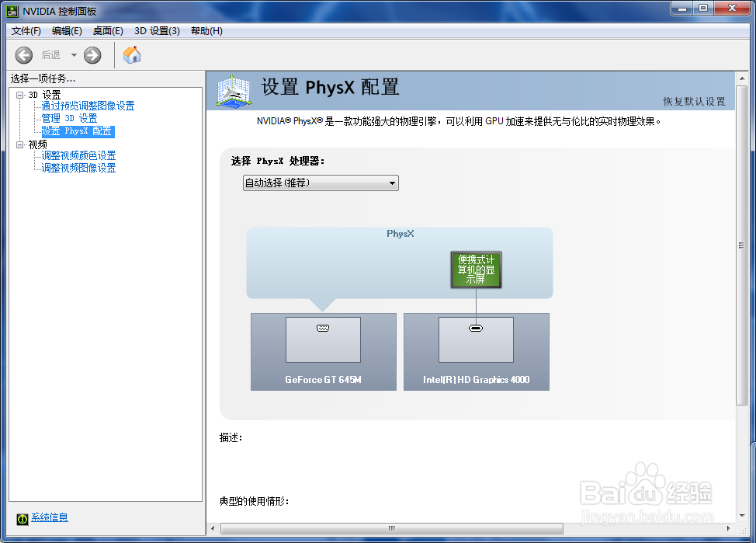
Task: Click the 视频 tree label
Action: tap(37, 144)
